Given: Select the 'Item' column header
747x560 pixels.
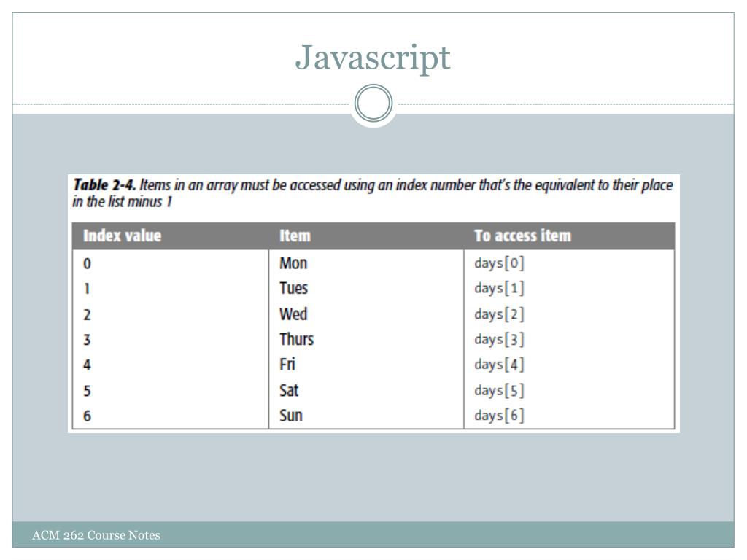Looking at the screenshot, I should pos(295,236).
